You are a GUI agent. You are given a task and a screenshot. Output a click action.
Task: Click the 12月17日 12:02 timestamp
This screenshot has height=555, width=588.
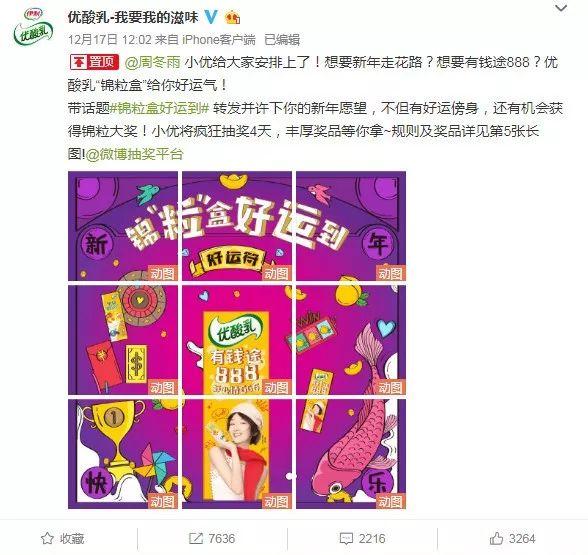pyautogui.click(x=110, y=39)
